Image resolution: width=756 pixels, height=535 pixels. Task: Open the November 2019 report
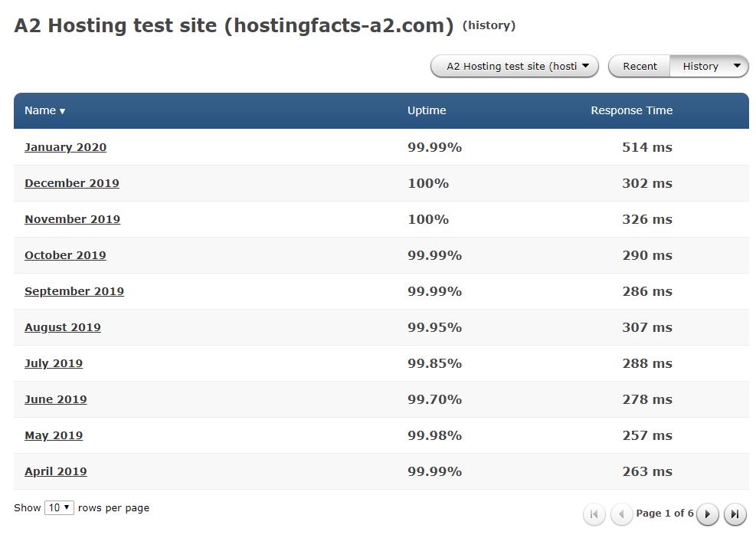point(72,219)
